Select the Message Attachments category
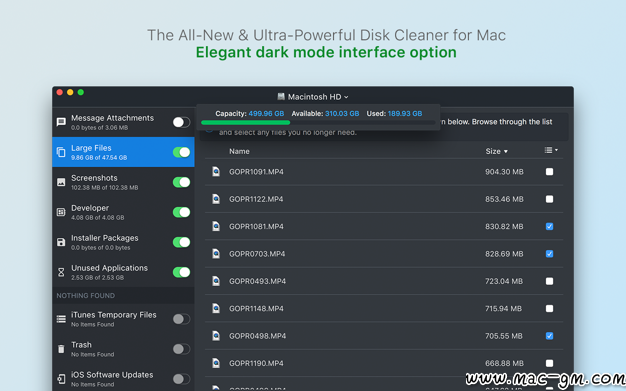 click(x=123, y=122)
